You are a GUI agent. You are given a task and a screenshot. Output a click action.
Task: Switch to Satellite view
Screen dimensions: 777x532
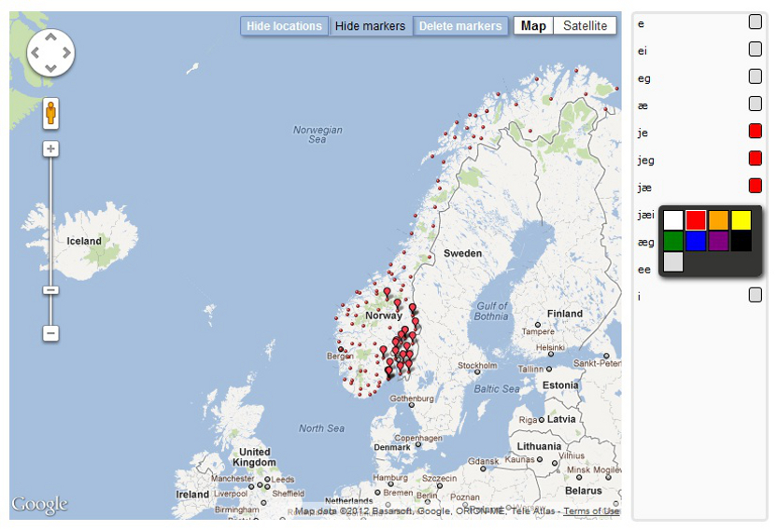pos(585,26)
